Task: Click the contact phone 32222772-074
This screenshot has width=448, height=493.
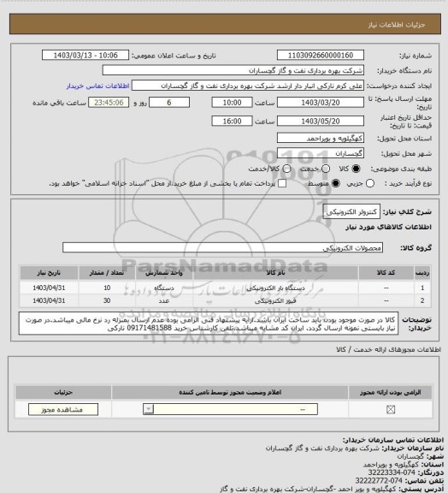Action: [x=379, y=481]
